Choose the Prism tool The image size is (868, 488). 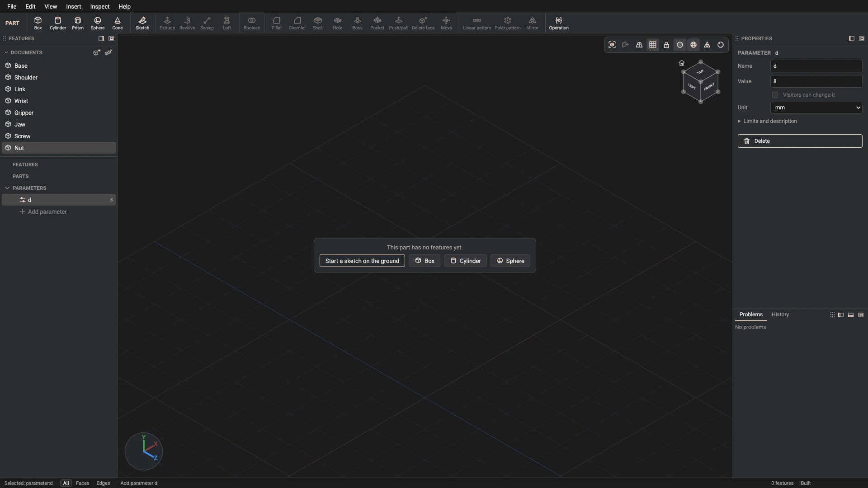coord(78,23)
